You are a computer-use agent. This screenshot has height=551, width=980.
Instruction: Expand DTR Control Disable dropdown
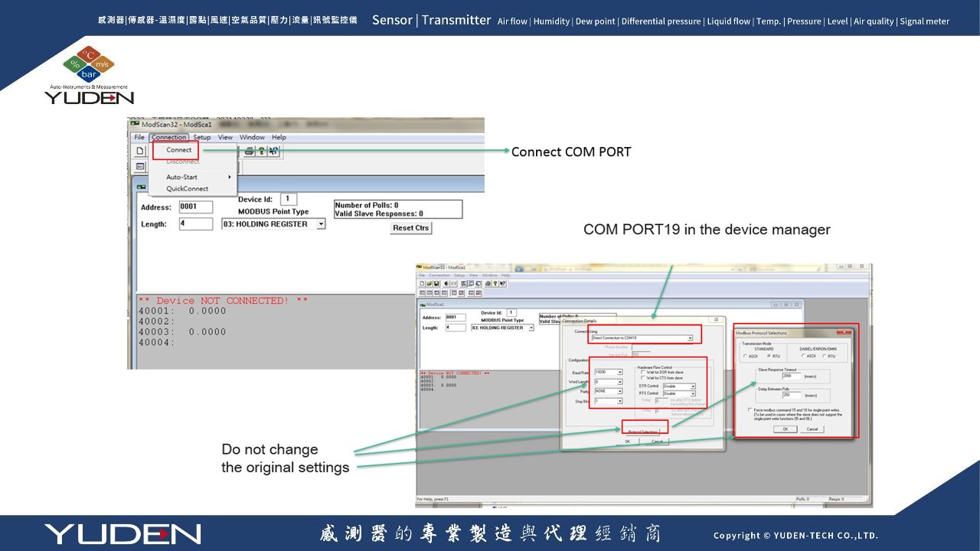693,386
